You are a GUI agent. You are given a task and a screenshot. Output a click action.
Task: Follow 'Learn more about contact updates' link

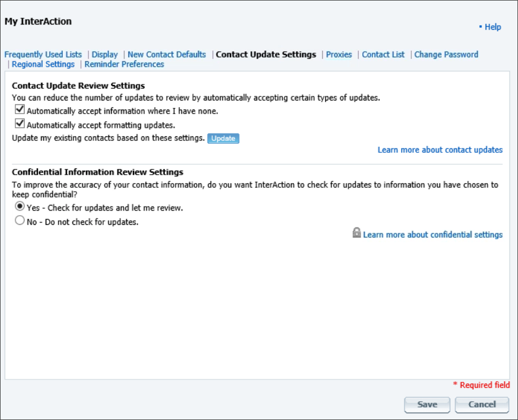[x=440, y=150]
